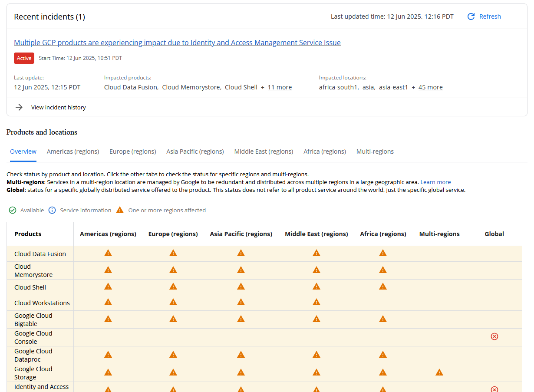
Task: Click Google Cloud Console Global outage icon
Action: point(494,336)
